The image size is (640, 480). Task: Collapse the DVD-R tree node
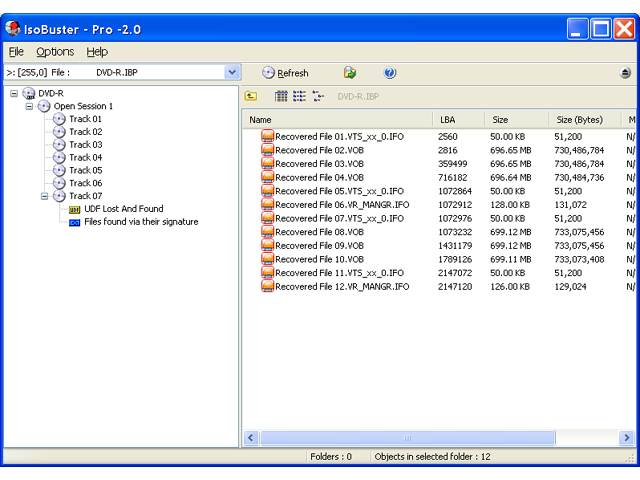[14, 93]
